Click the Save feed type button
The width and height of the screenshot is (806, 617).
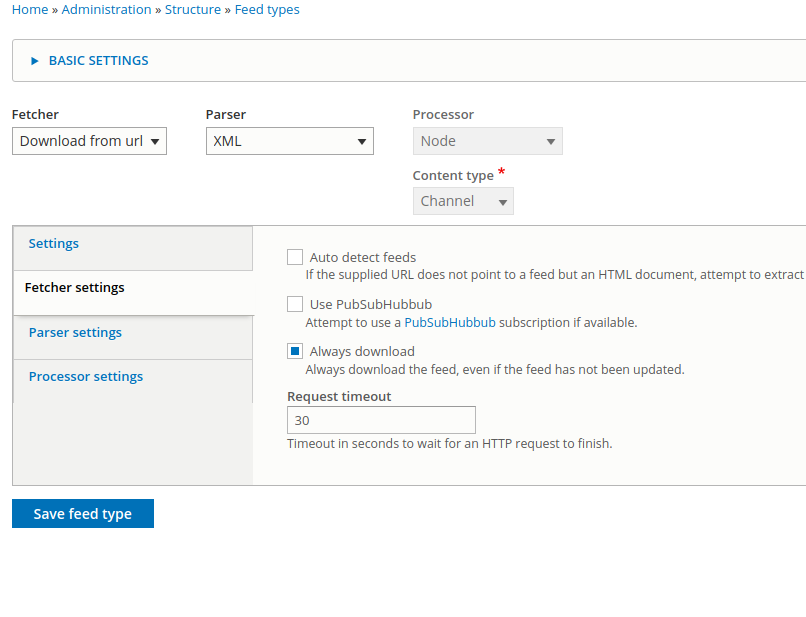tap(83, 514)
